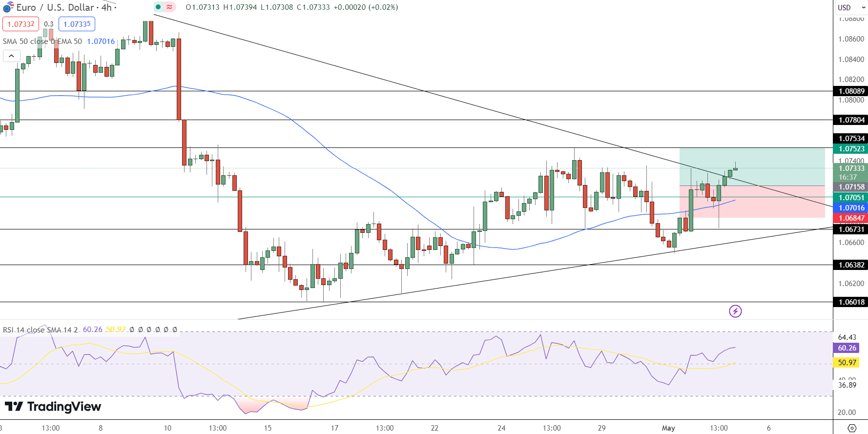
Task: Select the green profit zone of long position
Action: (x=752, y=167)
